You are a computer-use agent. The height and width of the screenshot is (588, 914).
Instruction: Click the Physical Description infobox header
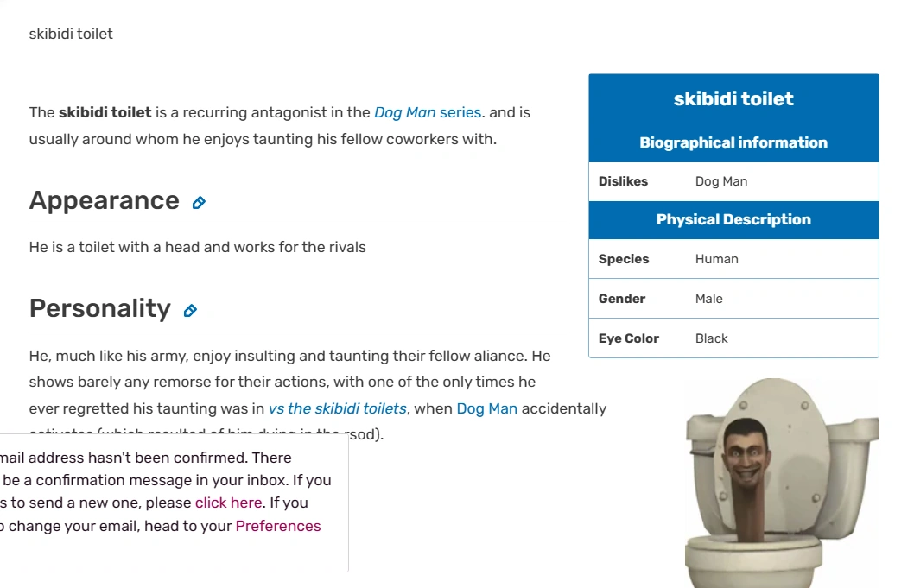tap(733, 219)
